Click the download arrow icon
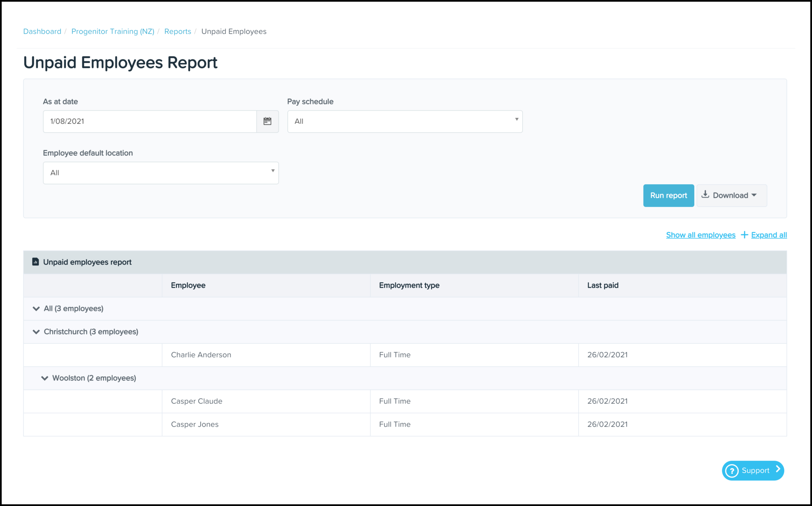 click(705, 194)
